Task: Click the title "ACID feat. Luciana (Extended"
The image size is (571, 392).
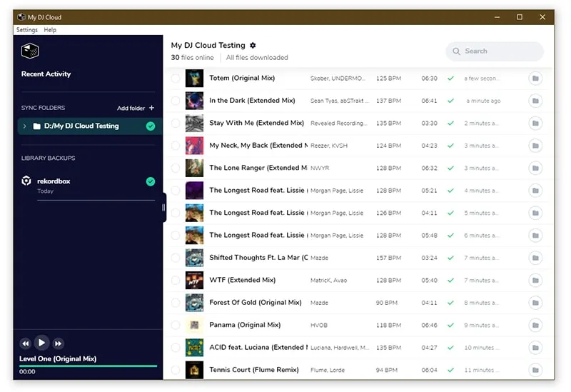Action: pyautogui.click(x=258, y=347)
